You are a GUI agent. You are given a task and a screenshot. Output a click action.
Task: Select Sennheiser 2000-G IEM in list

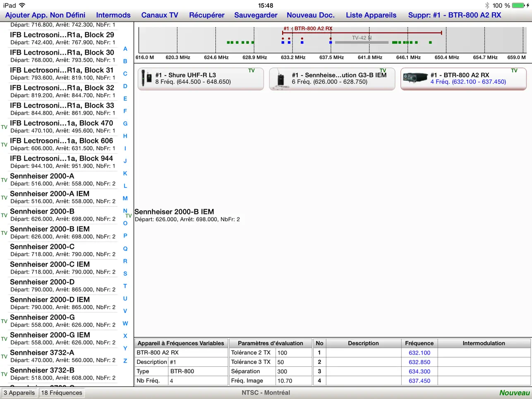pyautogui.click(x=63, y=339)
